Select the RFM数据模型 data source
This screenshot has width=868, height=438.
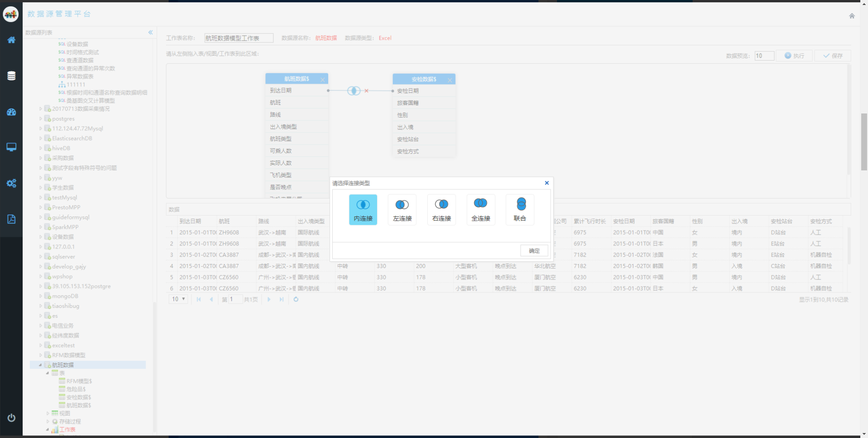69,355
